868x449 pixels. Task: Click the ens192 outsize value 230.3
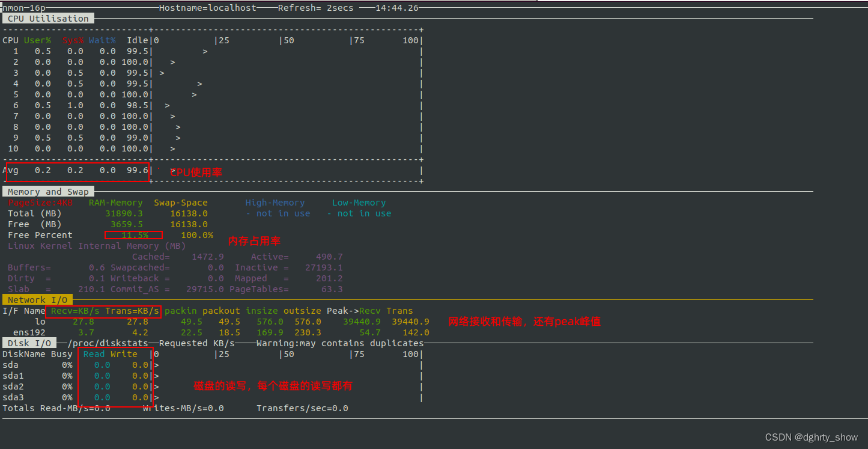pyautogui.click(x=308, y=332)
